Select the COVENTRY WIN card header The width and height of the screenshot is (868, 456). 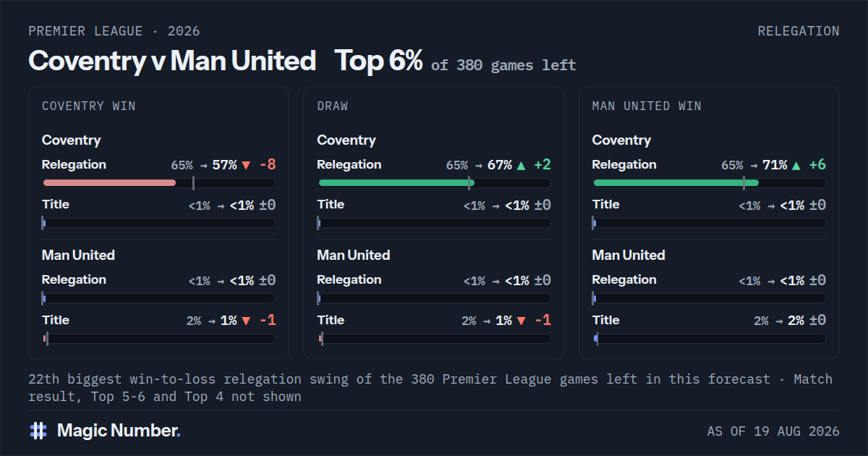pos(89,106)
